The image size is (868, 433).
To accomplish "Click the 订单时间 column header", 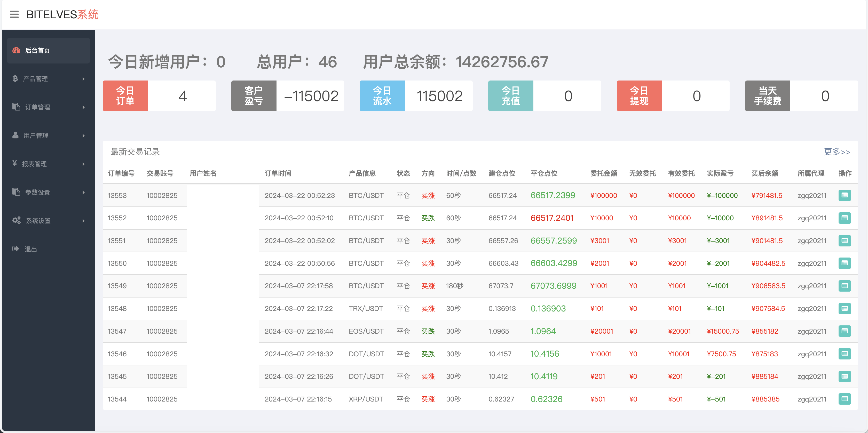I will (278, 173).
